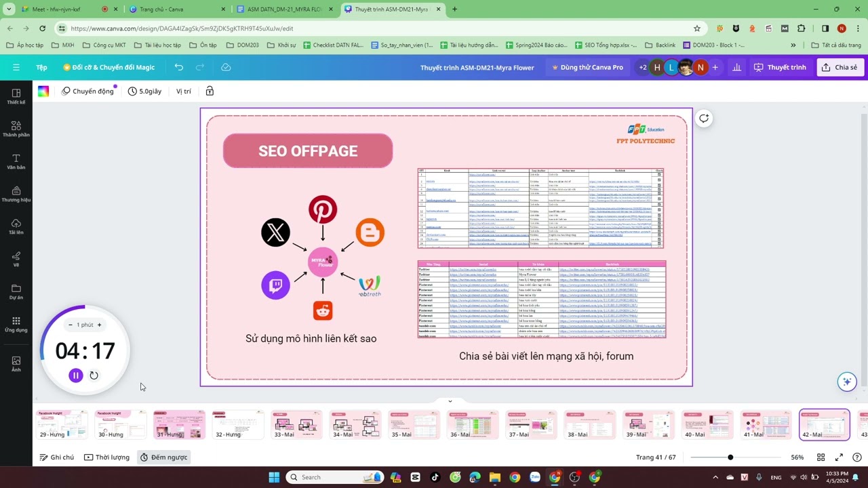The width and height of the screenshot is (868, 488).
Task: Toggle the Đếm ngược countdown timer
Action: (x=163, y=457)
